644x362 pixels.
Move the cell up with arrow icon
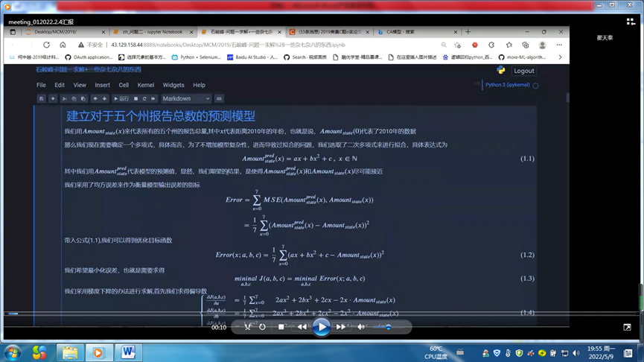[x=95, y=98]
